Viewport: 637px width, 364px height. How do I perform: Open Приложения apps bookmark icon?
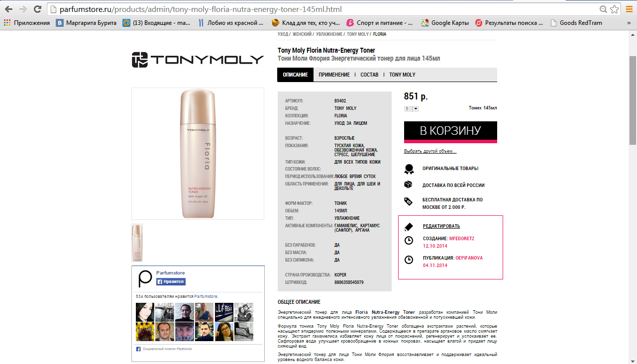pyautogui.click(x=7, y=23)
